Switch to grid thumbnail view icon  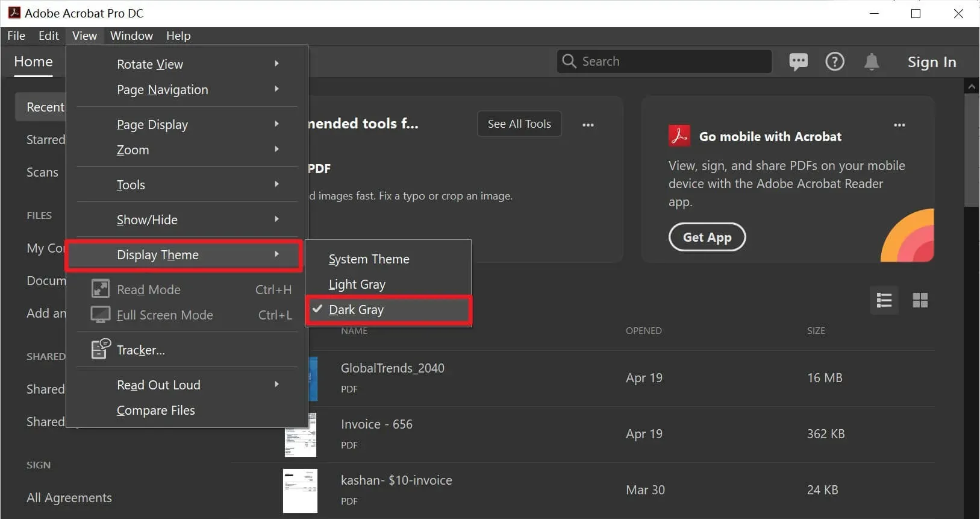click(920, 300)
